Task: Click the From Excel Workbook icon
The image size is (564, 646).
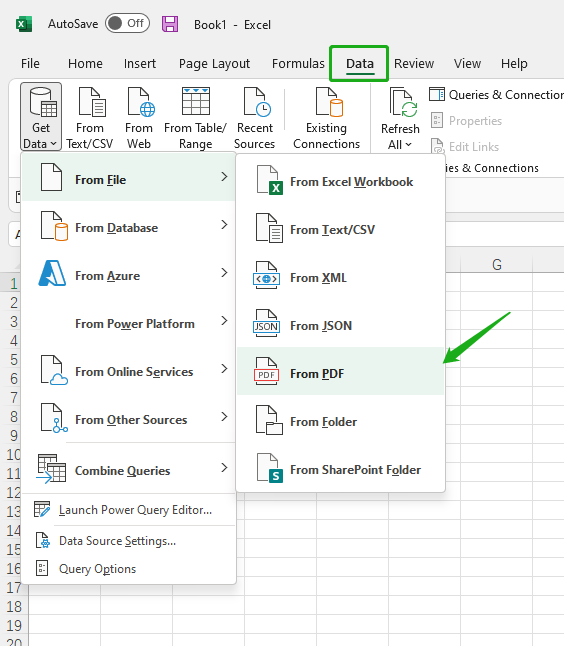Action: [x=269, y=180]
